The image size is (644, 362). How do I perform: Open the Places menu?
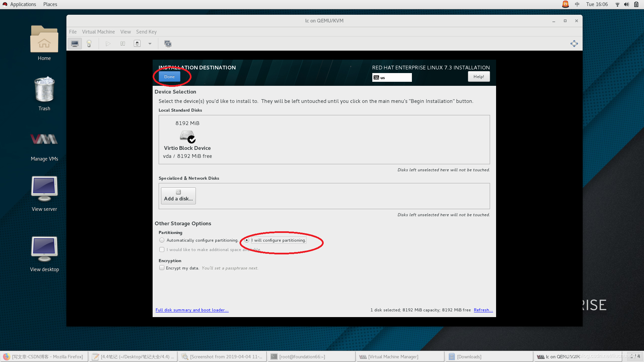tap(50, 4)
